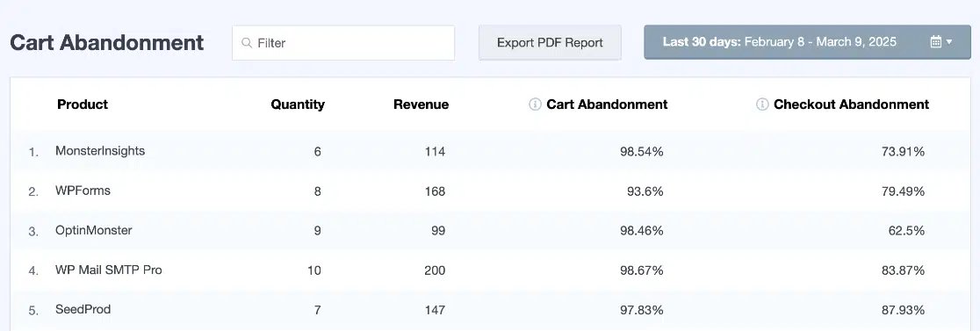
Task: Click checkout abandonment 79.49% for WPForms
Action: coord(903,191)
